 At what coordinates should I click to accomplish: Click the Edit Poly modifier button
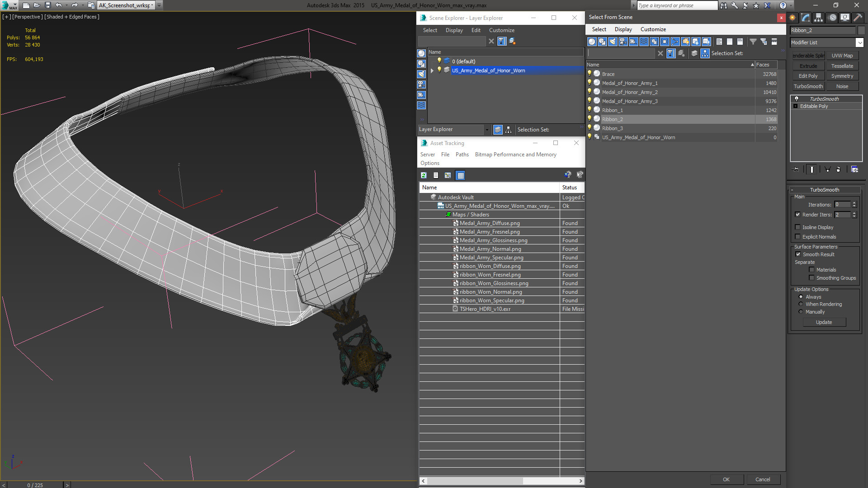point(808,76)
